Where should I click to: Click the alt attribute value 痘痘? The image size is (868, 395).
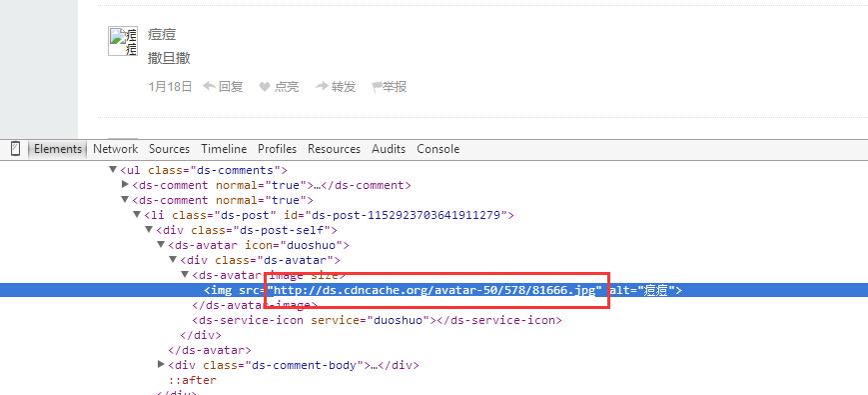(655, 290)
